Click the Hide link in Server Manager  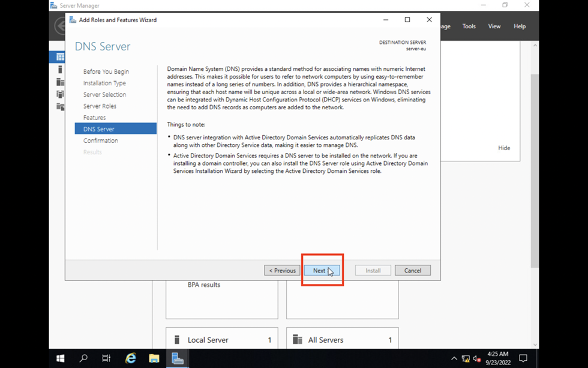(504, 148)
